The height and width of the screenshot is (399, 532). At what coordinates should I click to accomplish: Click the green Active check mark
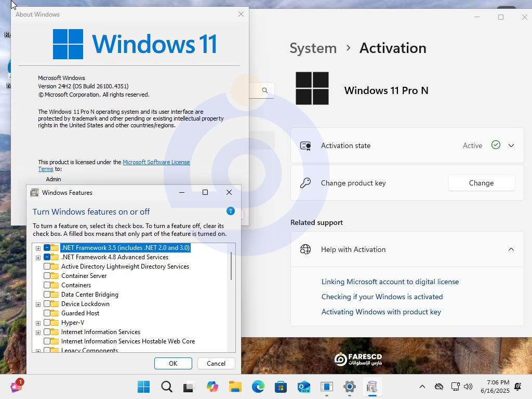click(x=496, y=145)
